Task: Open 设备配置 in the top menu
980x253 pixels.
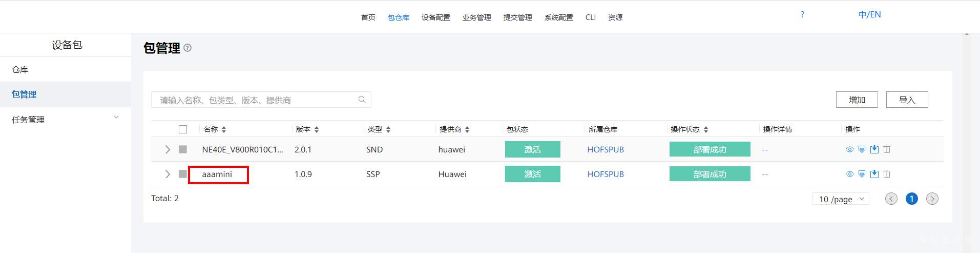Action: coord(435,17)
